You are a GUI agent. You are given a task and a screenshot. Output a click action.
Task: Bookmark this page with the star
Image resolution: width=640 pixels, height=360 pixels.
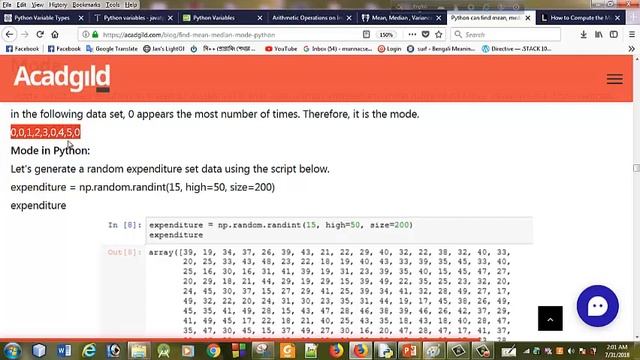439,35
